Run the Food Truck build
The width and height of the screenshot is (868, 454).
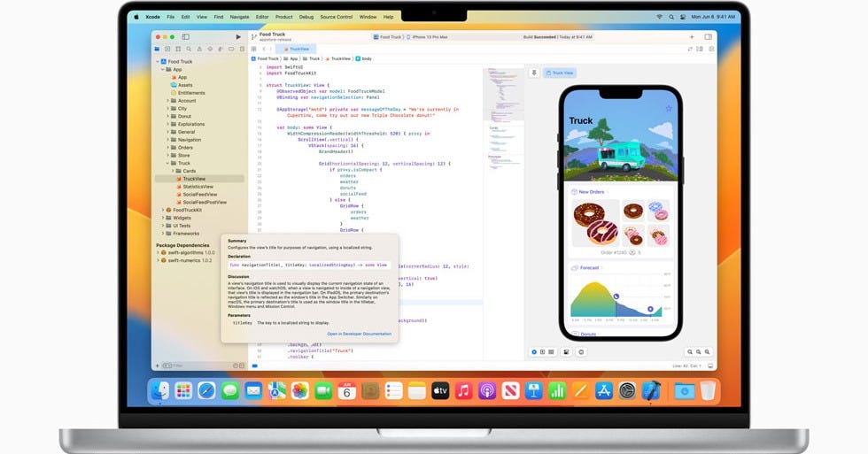[x=238, y=37]
